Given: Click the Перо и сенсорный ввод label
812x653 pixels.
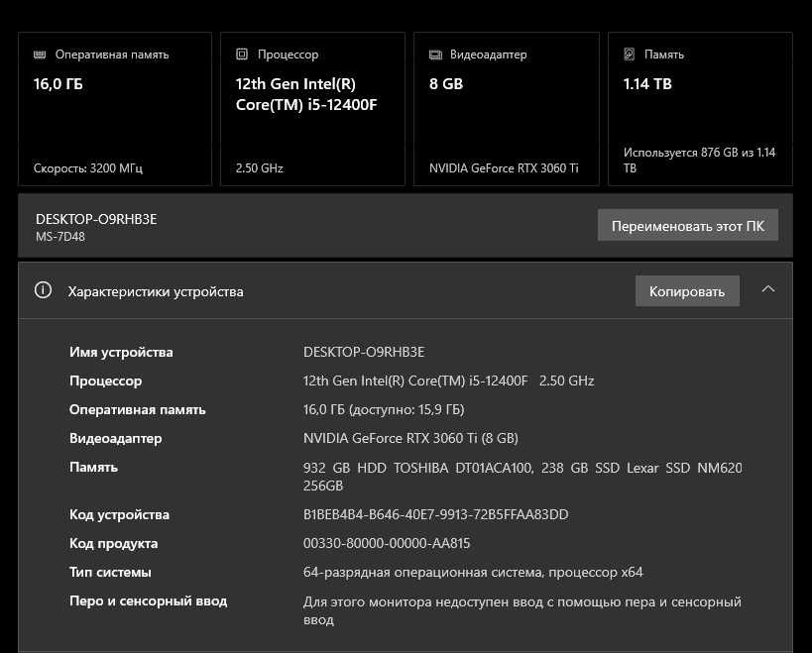Looking at the screenshot, I should click(x=148, y=601).
